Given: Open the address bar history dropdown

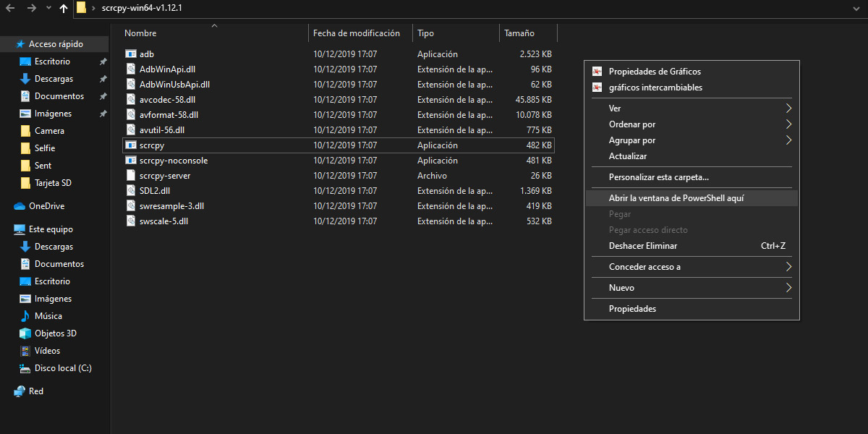Looking at the screenshot, I should [x=855, y=8].
